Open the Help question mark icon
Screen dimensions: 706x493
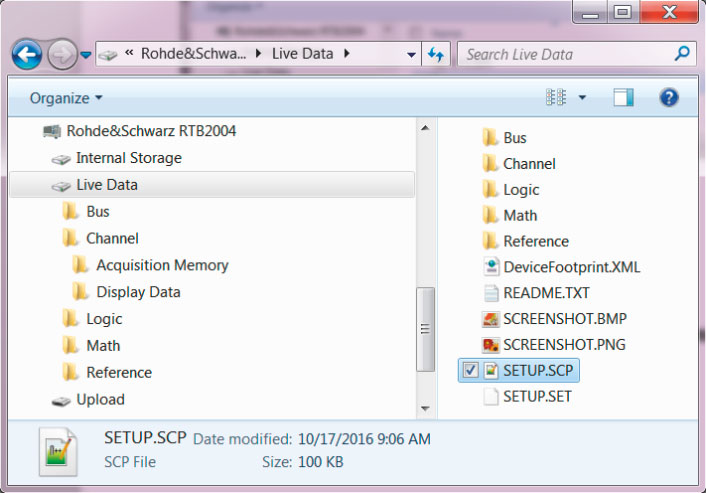pyautogui.click(x=669, y=97)
